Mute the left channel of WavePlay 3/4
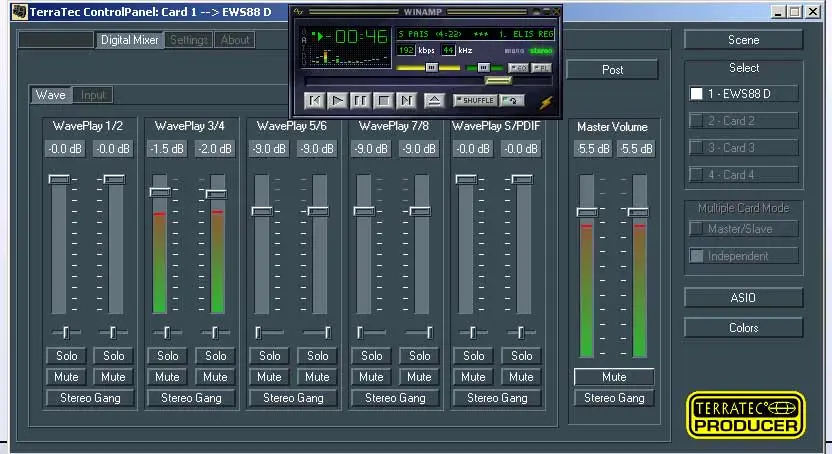 (167, 377)
